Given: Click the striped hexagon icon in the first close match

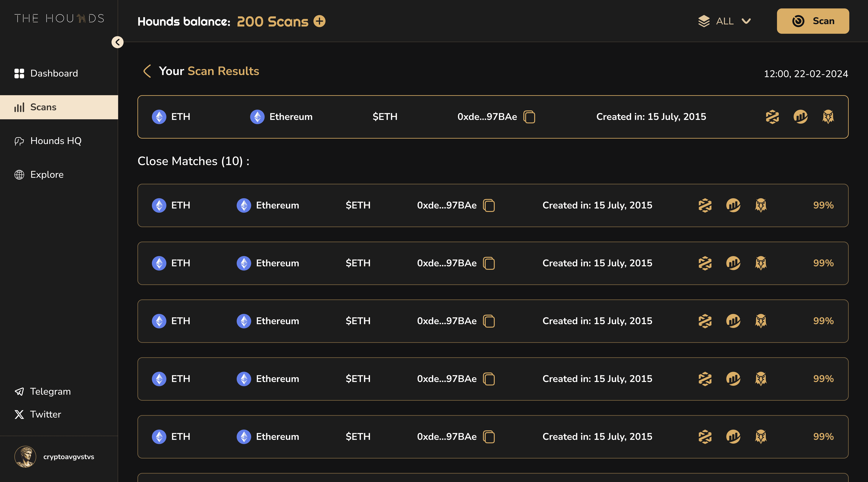Looking at the screenshot, I should click(705, 205).
